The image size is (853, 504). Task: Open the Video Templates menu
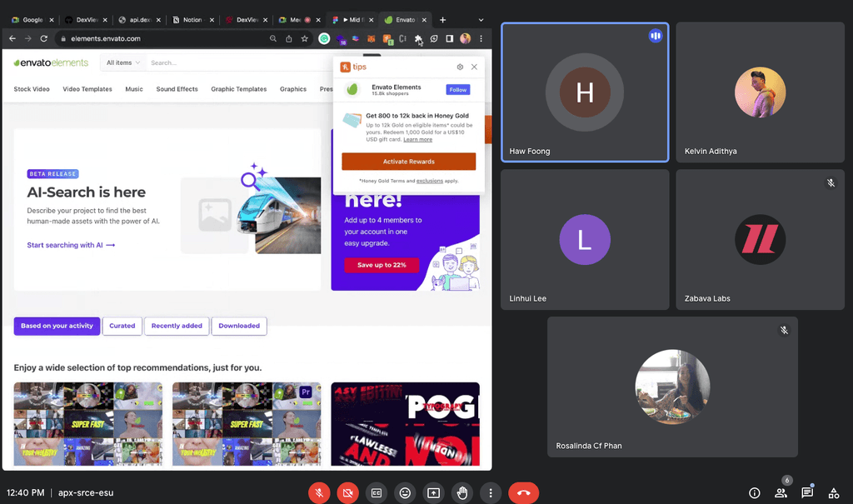[x=87, y=88]
